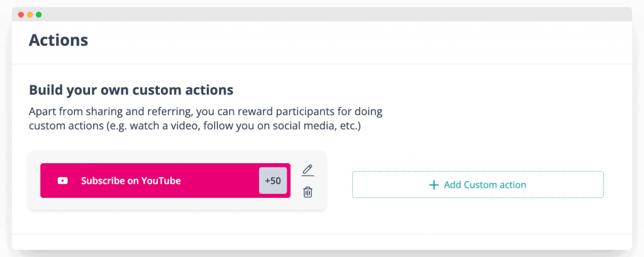Click the Build your own custom actions heading
The width and height of the screenshot is (644, 257).
131,89
